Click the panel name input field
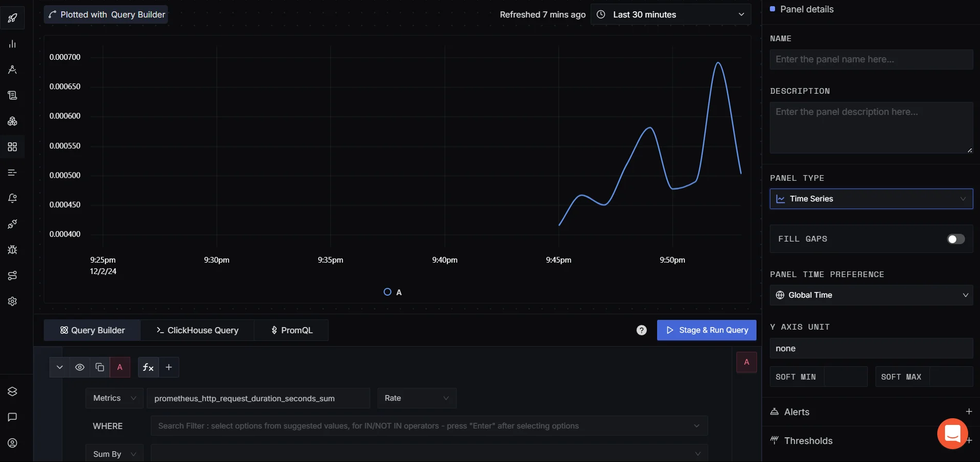Viewport: 980px width, 462px height. (871, 59)
